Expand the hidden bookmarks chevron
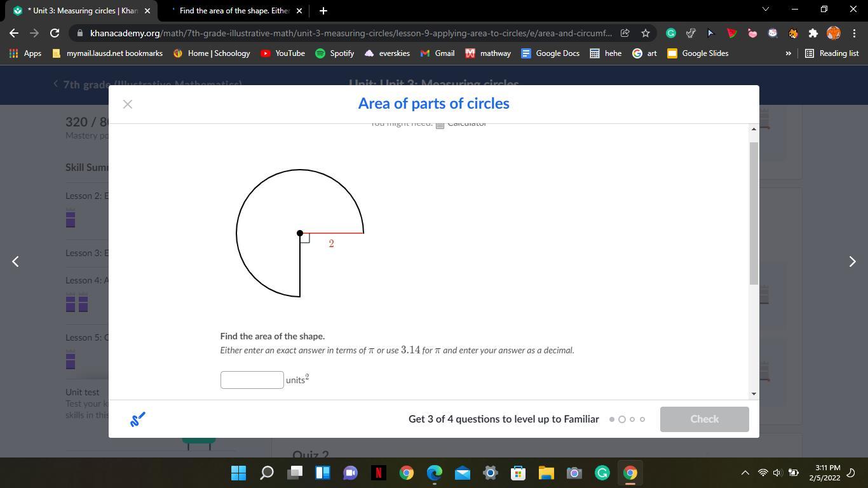The height and width of the screenshot is (488, 868). point(788,53)
